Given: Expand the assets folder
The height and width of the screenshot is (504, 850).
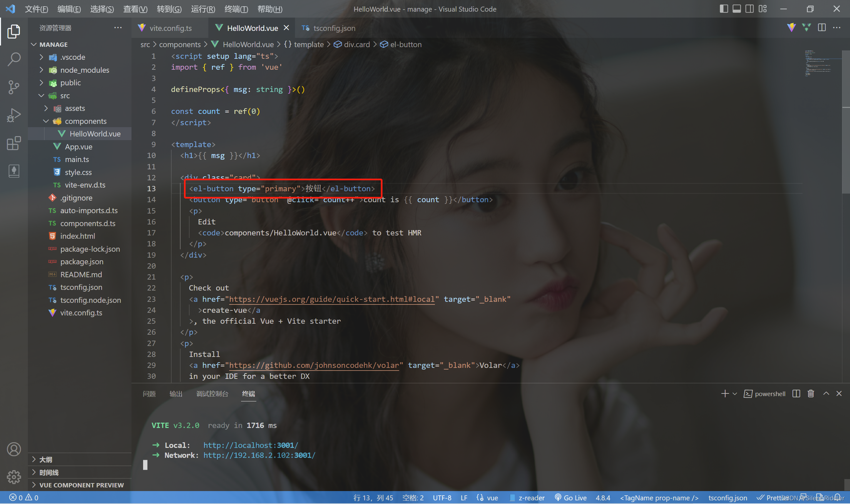Looking at the screenshot, I should [x=80, y=108].
